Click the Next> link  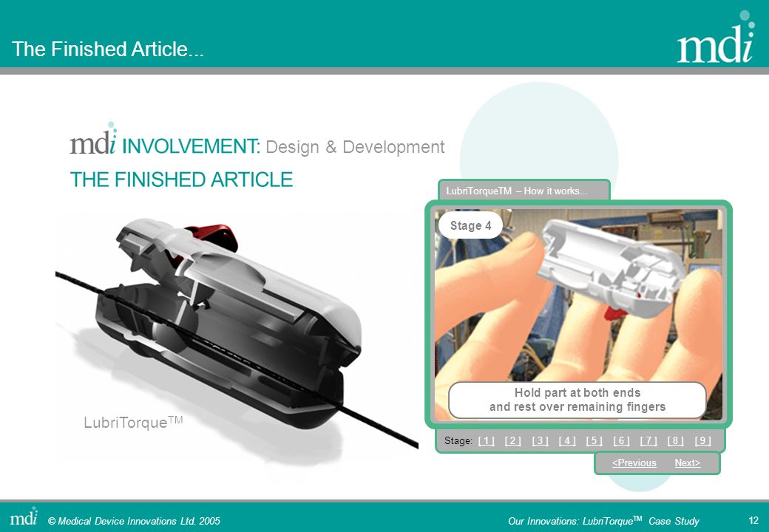[688, 463]
